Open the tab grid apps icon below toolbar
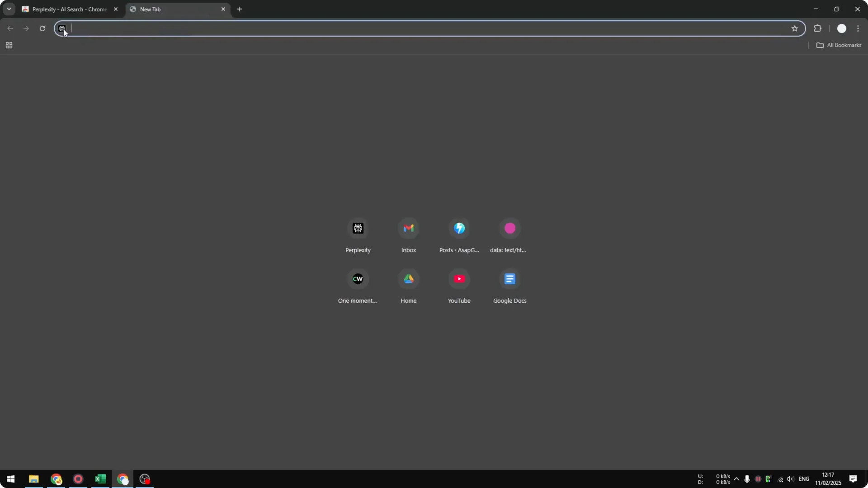 click(9, 45)
